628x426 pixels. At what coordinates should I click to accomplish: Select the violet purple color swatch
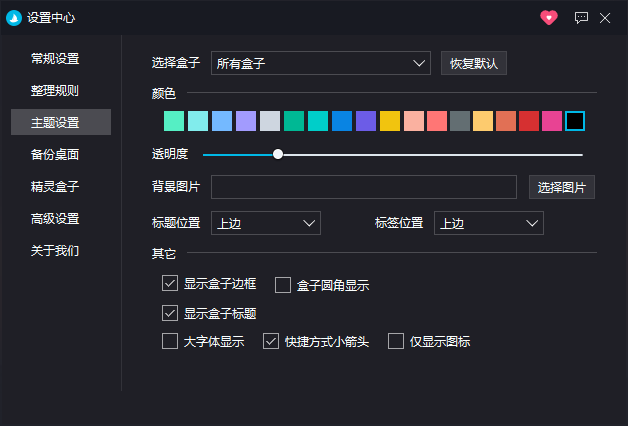click(366, 121)
